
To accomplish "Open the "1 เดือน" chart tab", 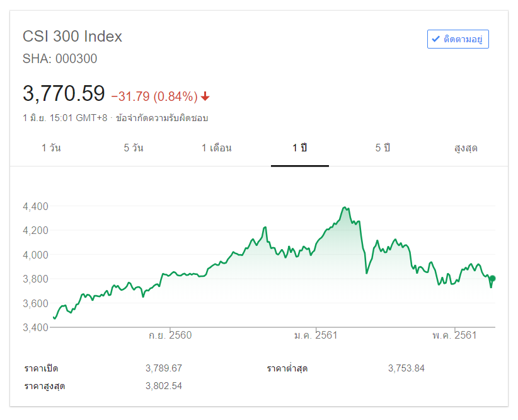I will (216, 148).
